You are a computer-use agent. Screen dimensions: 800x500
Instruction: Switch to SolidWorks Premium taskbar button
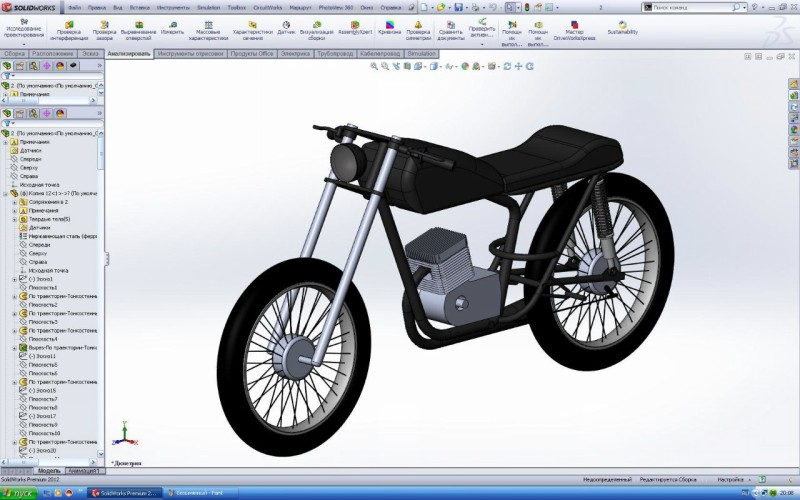pos(125,493)
